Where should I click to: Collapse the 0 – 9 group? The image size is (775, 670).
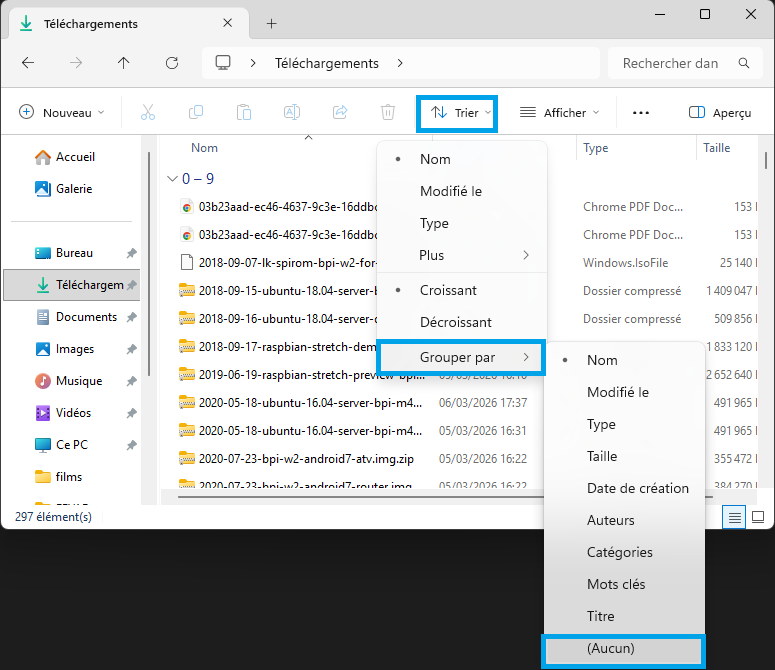point(172,179)
